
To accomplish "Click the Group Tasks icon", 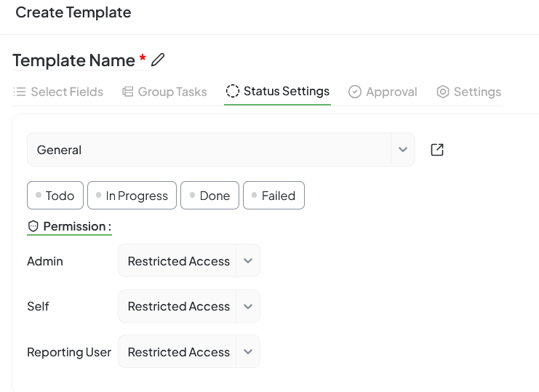I will pos(127,92).
